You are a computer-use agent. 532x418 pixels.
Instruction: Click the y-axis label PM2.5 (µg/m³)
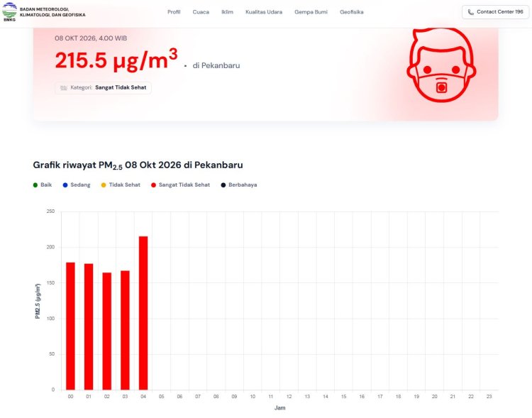point(38,301)
